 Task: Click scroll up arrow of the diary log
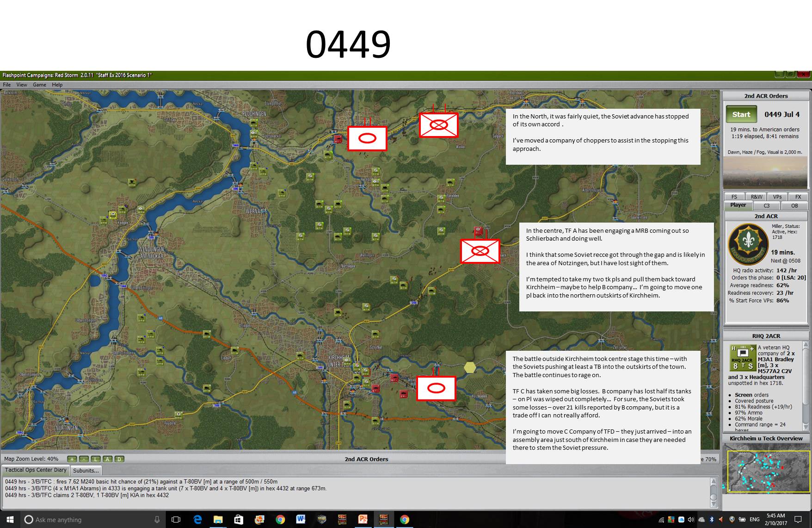pyautogui.click(x=714, y=482)
